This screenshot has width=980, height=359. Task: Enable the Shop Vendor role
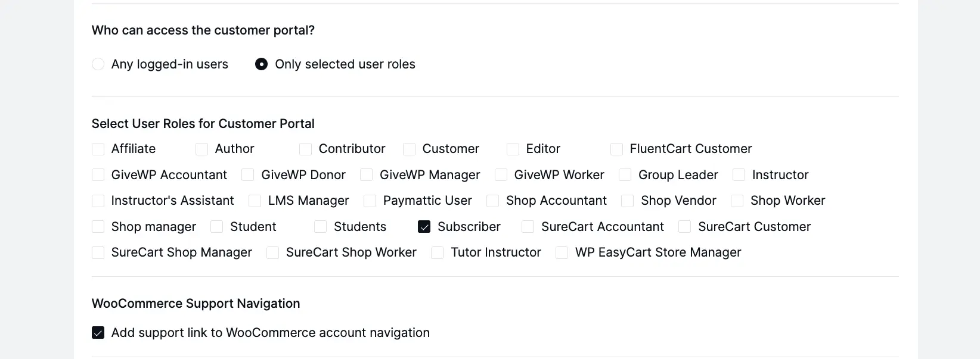(x=627, y=201)
